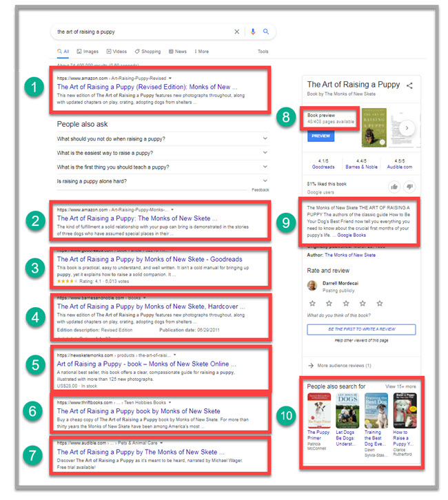Open the Thriftbooks result title
Screen dimensions: 448x500
coord(139,411)
